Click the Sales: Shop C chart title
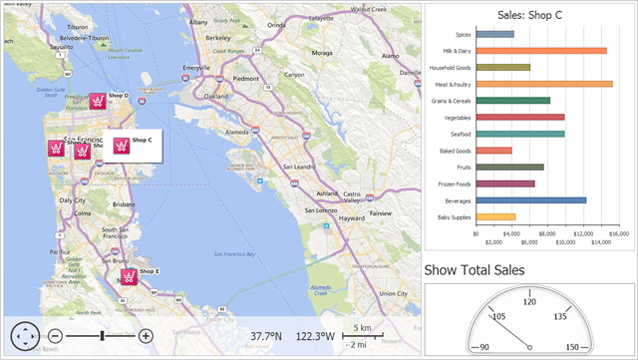638x360 pixels. tap(529, 15)
